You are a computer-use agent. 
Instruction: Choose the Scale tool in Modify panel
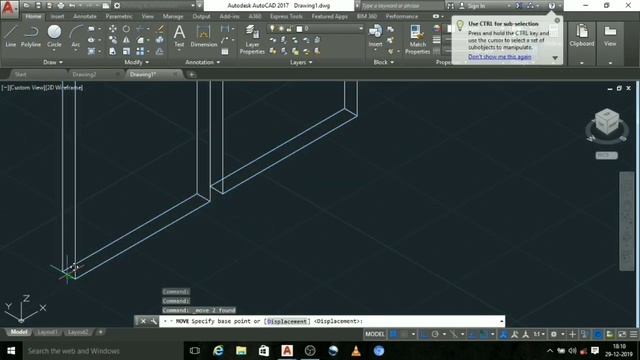[127, 51]
